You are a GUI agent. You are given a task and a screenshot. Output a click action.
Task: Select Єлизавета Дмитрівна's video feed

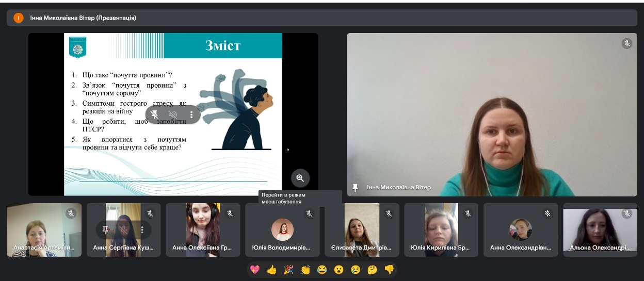click(x=362, y=230)
